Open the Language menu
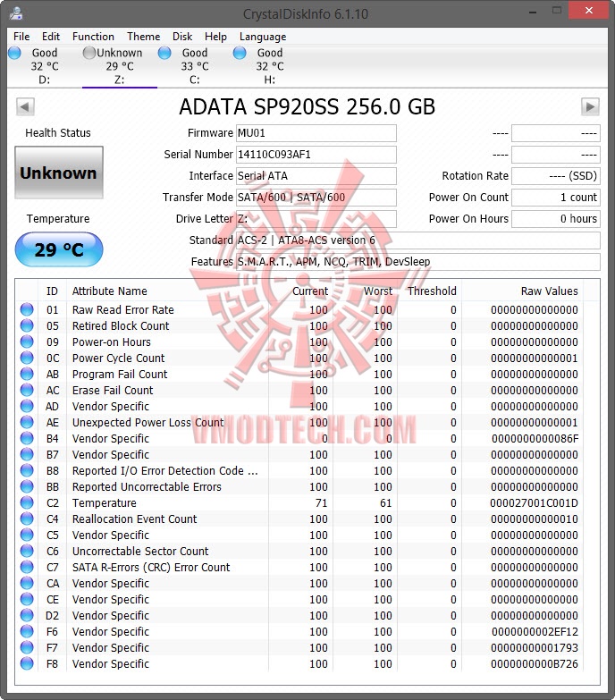 click(263, 37)
